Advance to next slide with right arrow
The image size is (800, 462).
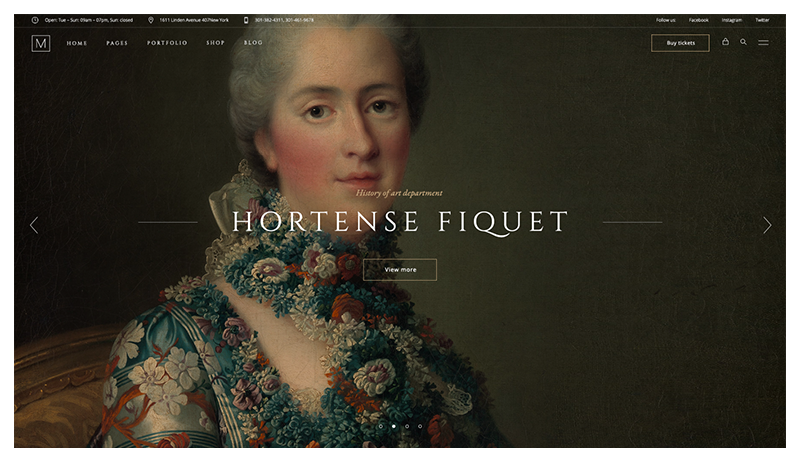[x=767, y=225]
